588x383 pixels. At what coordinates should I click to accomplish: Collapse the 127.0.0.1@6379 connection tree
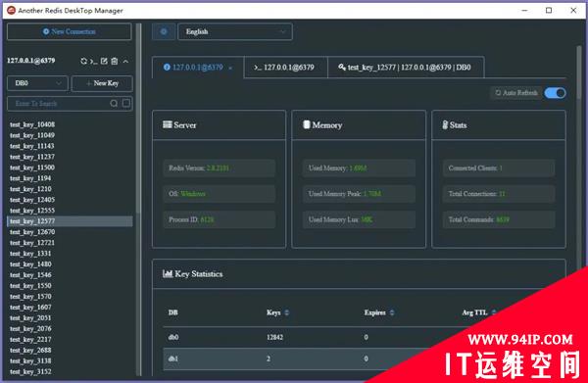pos(125,61)
